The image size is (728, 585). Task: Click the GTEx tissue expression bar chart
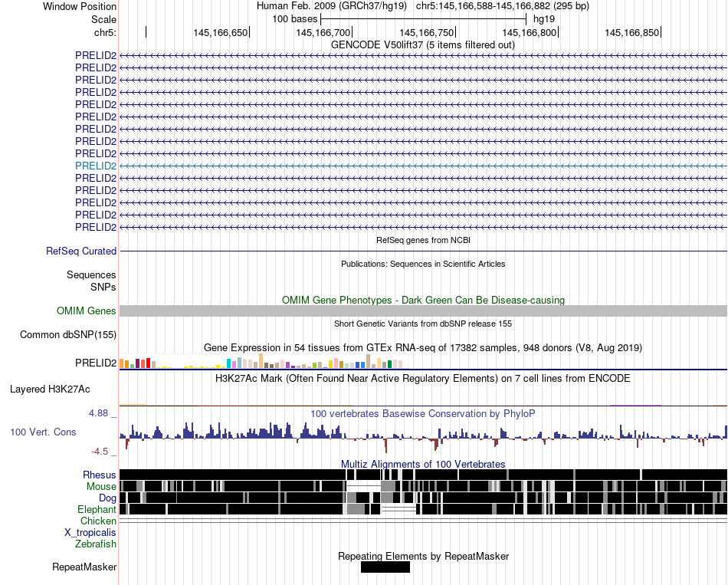click(264, 361)
